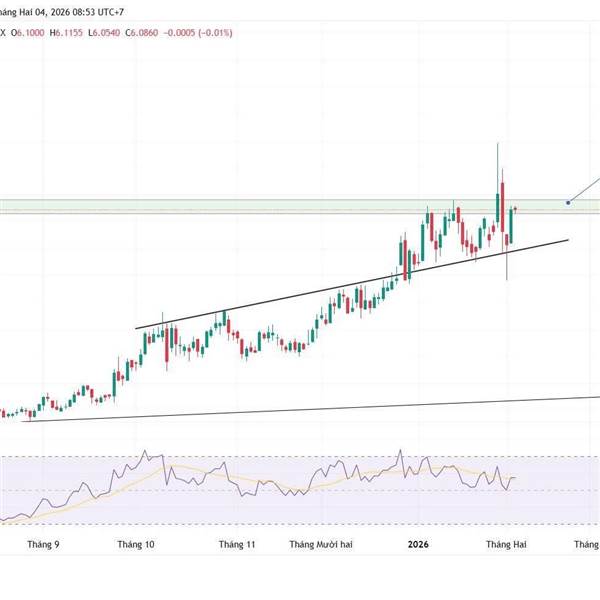Click the tallest candle wick near Tháng Hai
600x600 pixels.
[498, 168]
